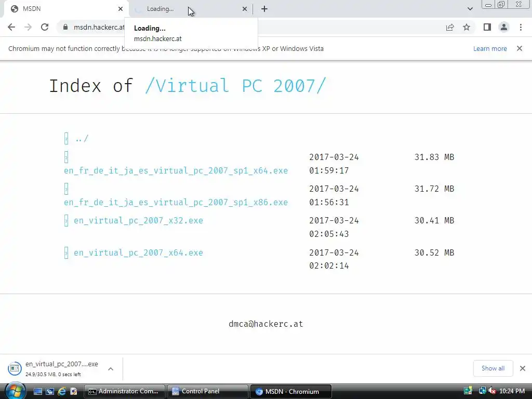Screen dimensions: 532x399
Task: Click the 31.83 MB size value
Action: pos(434,157)
